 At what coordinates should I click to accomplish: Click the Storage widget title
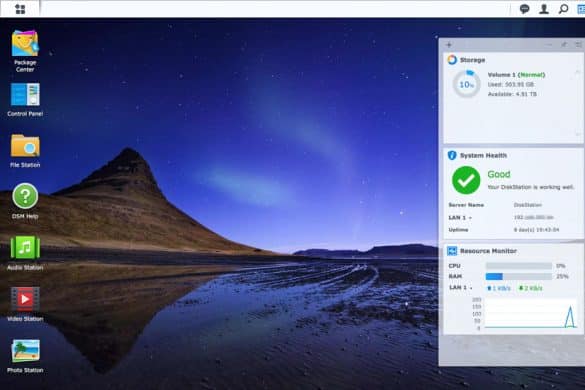[x=472, y=60]
